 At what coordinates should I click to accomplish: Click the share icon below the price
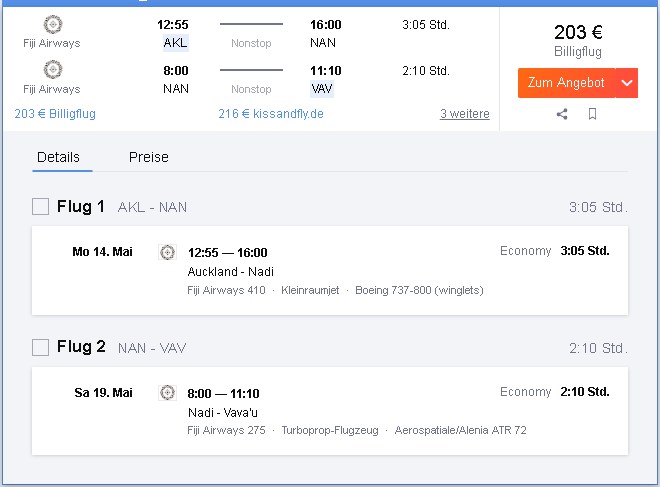coord(562,114)
